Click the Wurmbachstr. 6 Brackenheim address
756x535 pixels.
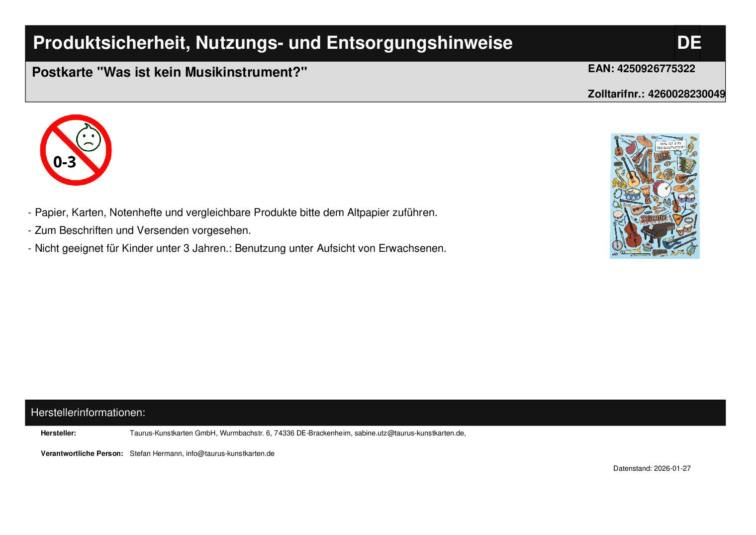pyautogui.click(x=285, y=433)
